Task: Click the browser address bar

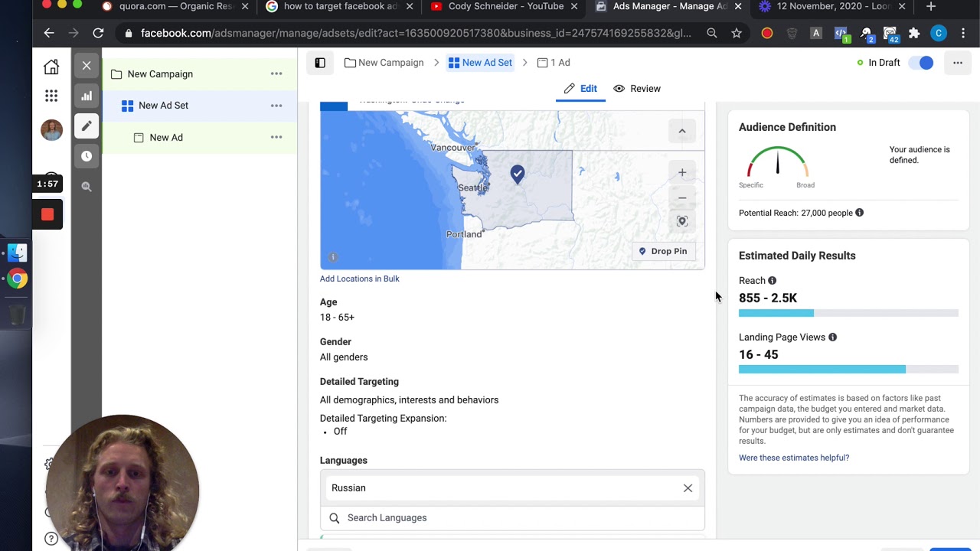Action: coord(416,34)
